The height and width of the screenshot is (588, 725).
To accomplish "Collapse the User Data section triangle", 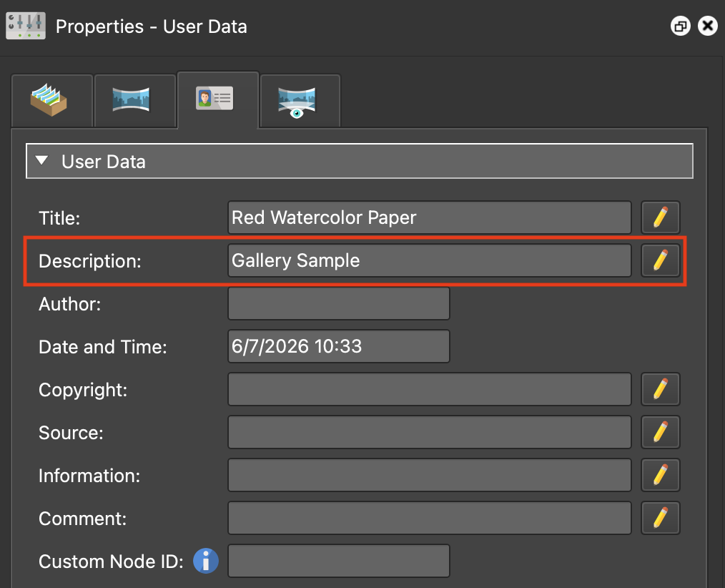I will [x=41, y=160].
